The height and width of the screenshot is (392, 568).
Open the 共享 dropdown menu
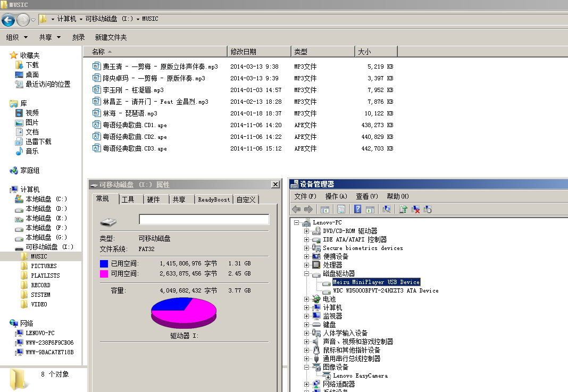(50, 37)
